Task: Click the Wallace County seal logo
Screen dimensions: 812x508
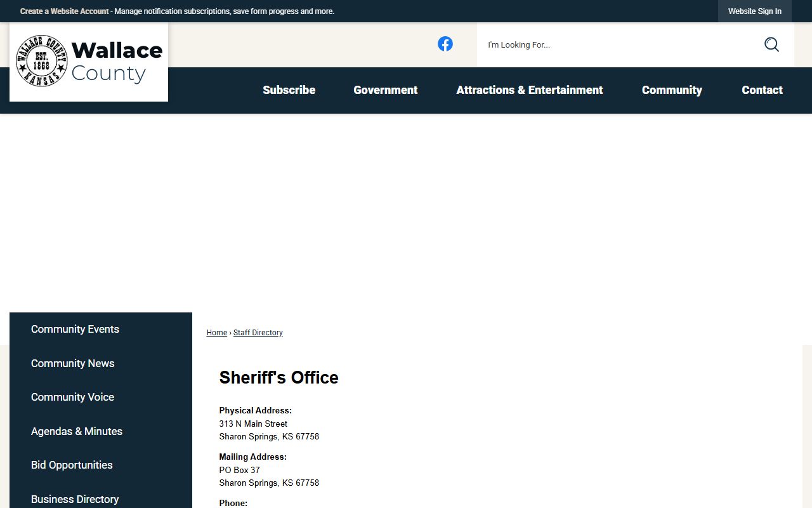Action: (x=89, y=61)
